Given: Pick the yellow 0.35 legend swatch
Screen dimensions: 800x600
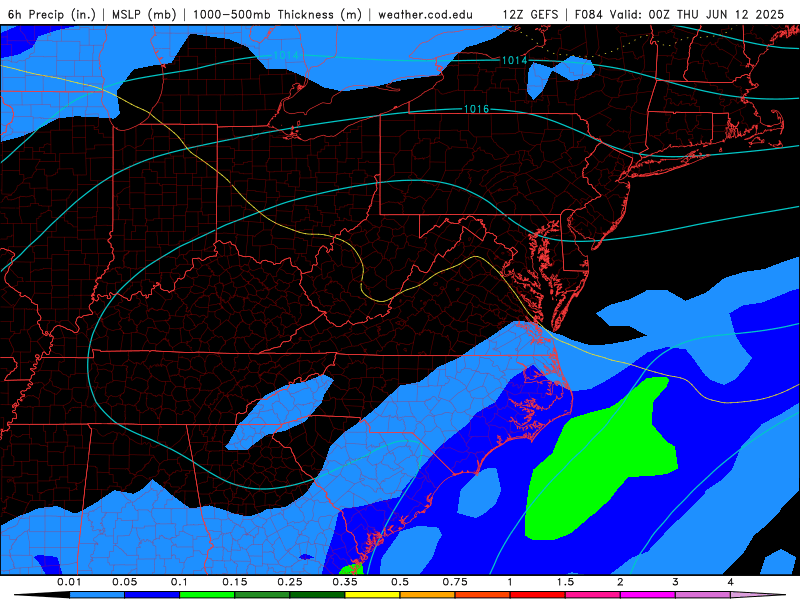Looking at the screenshot, I should coord(372,595).
